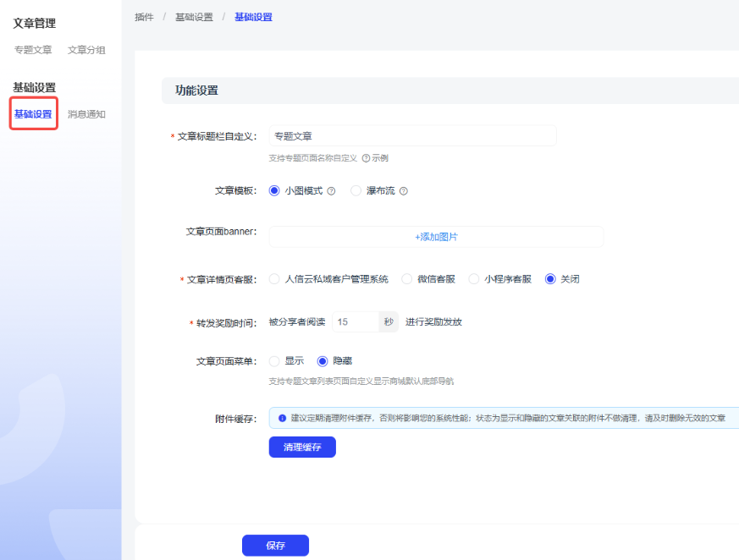Click 清理缓存 button
Image resolution: width=739 pixels, height=560 pixels.
tap(302, 447)
